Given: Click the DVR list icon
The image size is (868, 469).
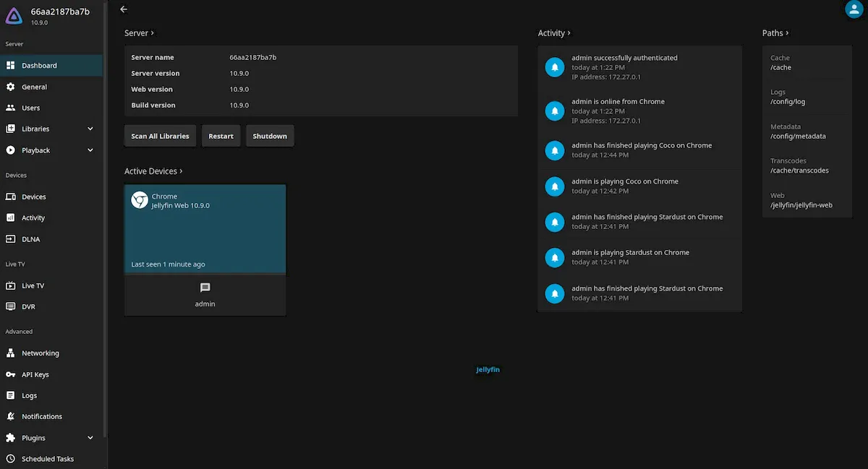Looking at the screenshot, I should pyautogui.click(x=10, y=306).
